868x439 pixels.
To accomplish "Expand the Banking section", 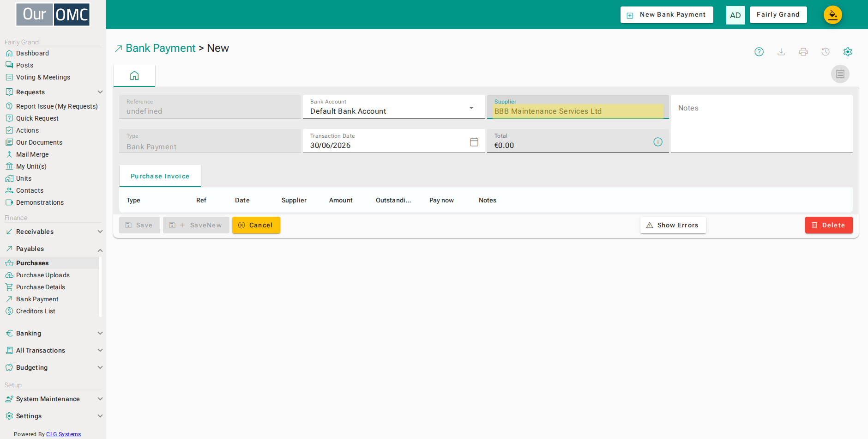I will tap(53, 333).
